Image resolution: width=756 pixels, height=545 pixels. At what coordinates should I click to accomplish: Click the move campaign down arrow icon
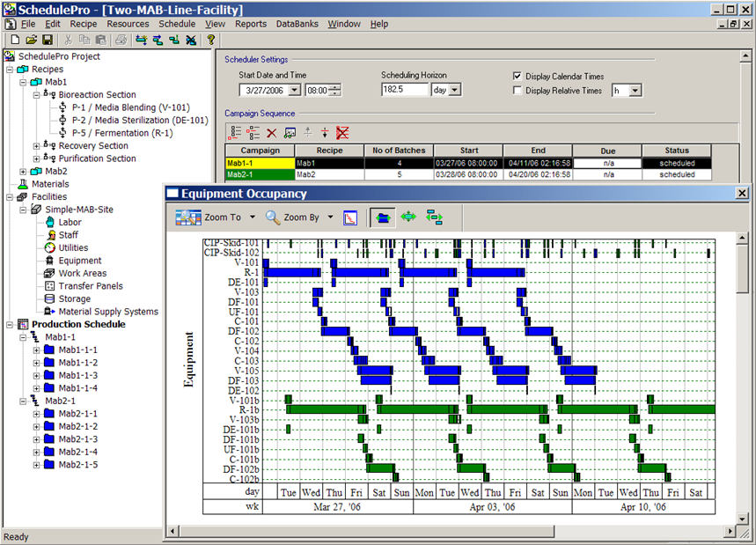325,133
